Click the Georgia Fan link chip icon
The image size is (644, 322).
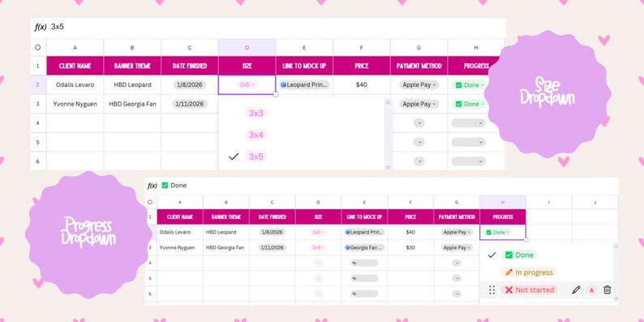tap(348, 247)
